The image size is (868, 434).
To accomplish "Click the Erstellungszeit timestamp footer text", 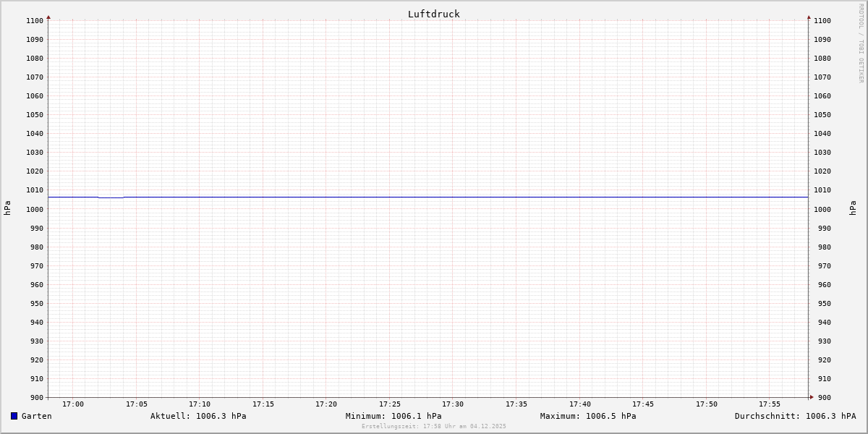I will tap(434, 427).
